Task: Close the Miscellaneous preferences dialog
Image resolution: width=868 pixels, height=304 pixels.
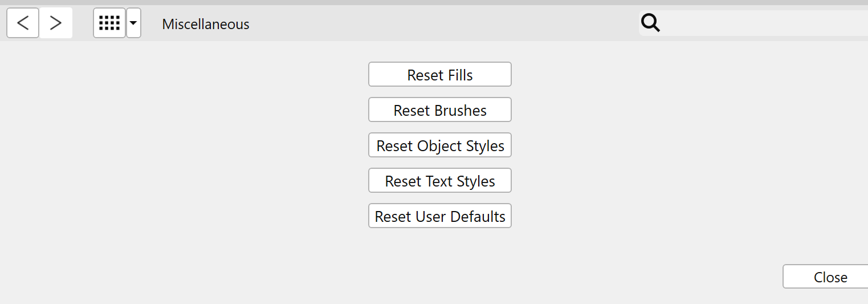Action: [825, 277]
